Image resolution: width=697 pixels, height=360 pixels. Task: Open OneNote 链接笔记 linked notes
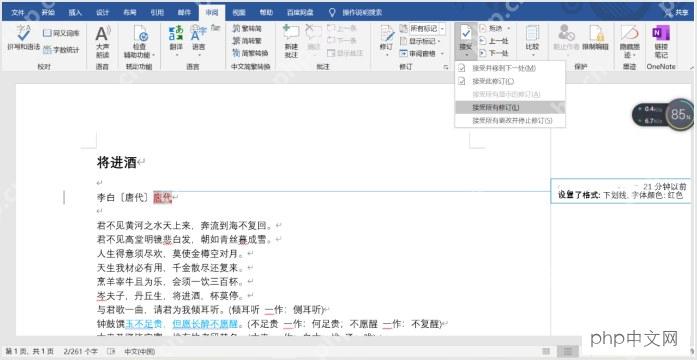pos(661,41)
